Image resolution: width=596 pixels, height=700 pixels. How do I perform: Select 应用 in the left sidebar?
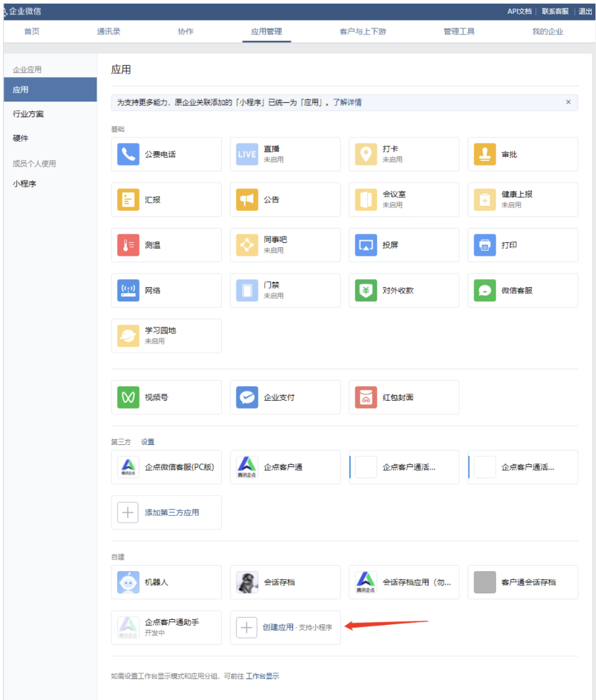[50, 89]
